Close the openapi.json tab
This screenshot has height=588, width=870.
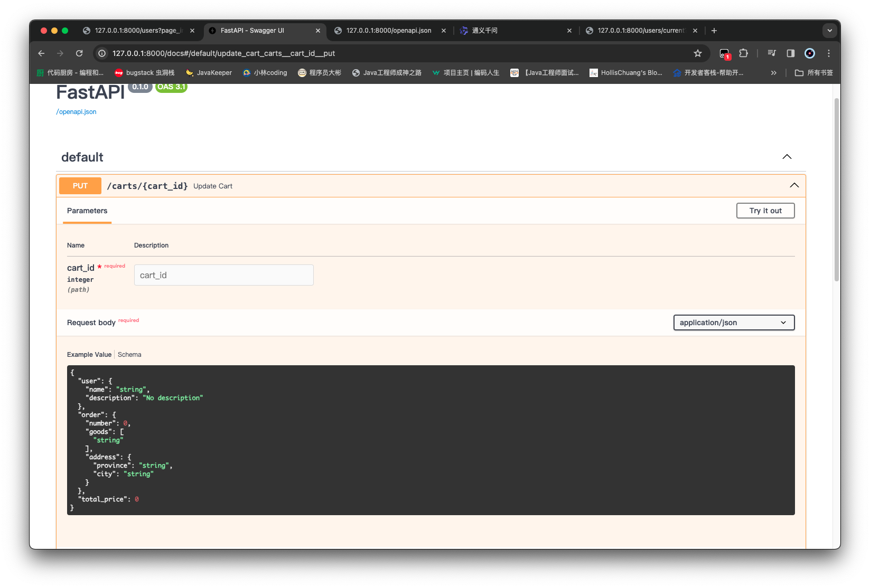click(444, 31)
